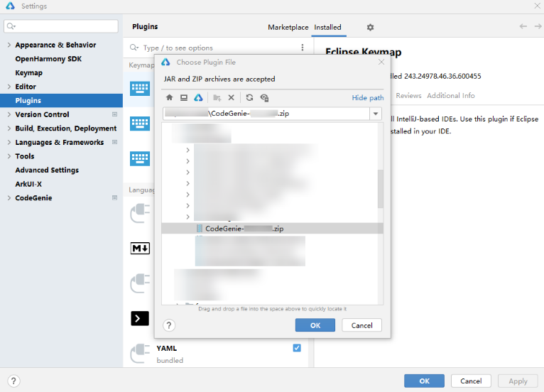Screen dimensions: 544x392
Task: Focus the settings search field
Action: tap(61, 26)
